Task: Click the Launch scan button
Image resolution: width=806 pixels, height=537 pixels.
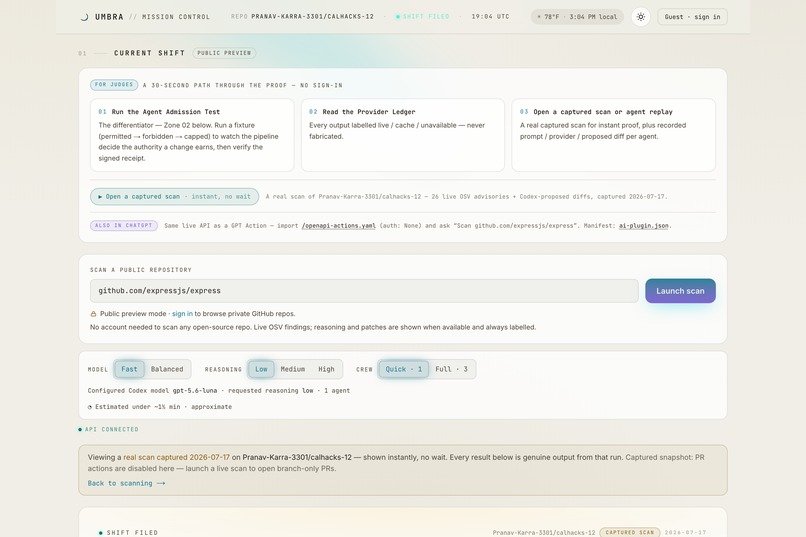Action: point(680,291)
